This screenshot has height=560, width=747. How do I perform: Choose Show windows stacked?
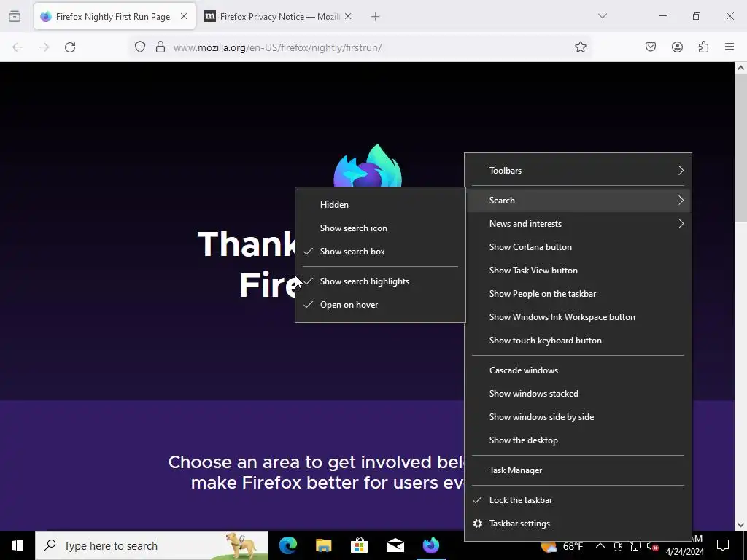(x=578, y=394)
